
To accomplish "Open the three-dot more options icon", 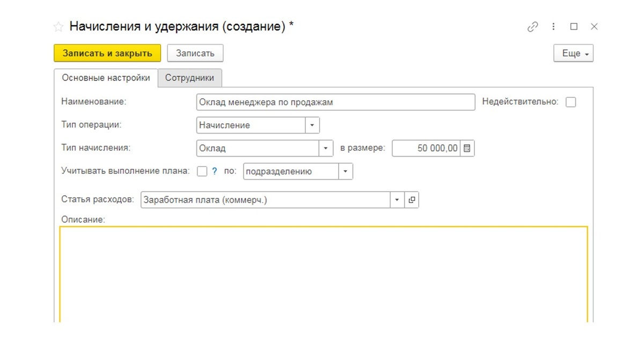I will coord(553,26).
